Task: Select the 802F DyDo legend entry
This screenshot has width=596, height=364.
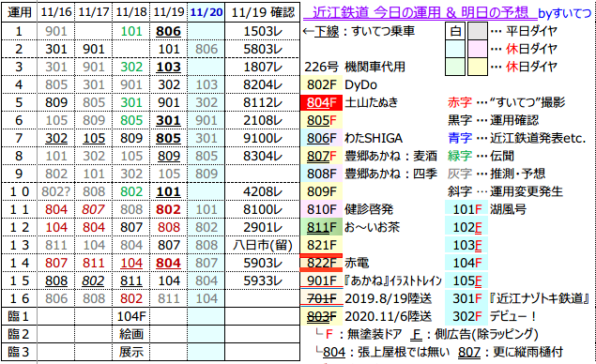Action: pos(339,84)
